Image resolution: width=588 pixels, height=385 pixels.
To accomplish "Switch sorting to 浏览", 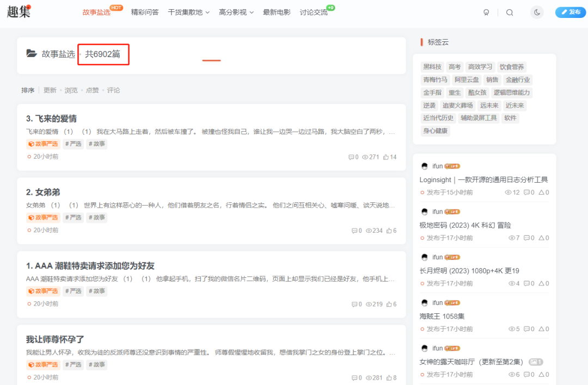I will click(71, 90).
